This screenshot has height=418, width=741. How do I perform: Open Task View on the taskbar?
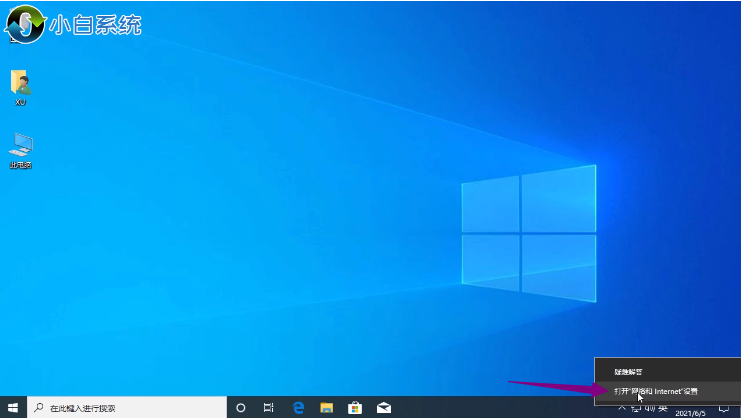pos(269,408)
